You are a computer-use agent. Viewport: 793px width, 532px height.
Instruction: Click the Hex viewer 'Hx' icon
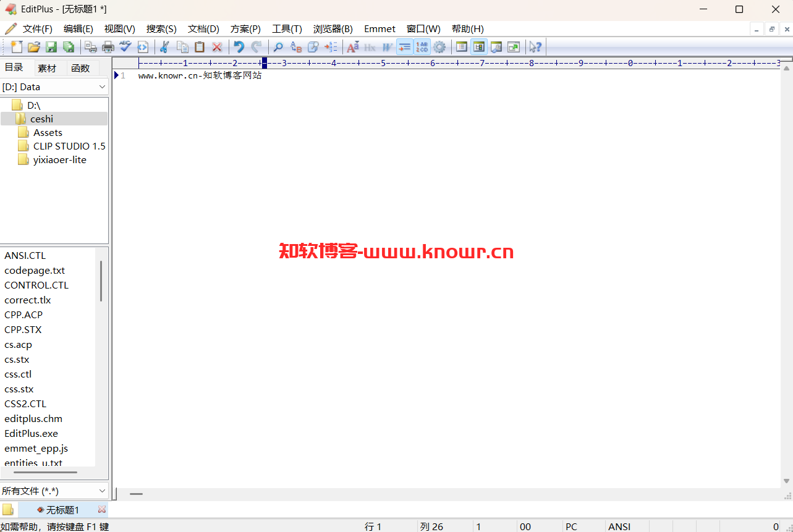point(370,47)
